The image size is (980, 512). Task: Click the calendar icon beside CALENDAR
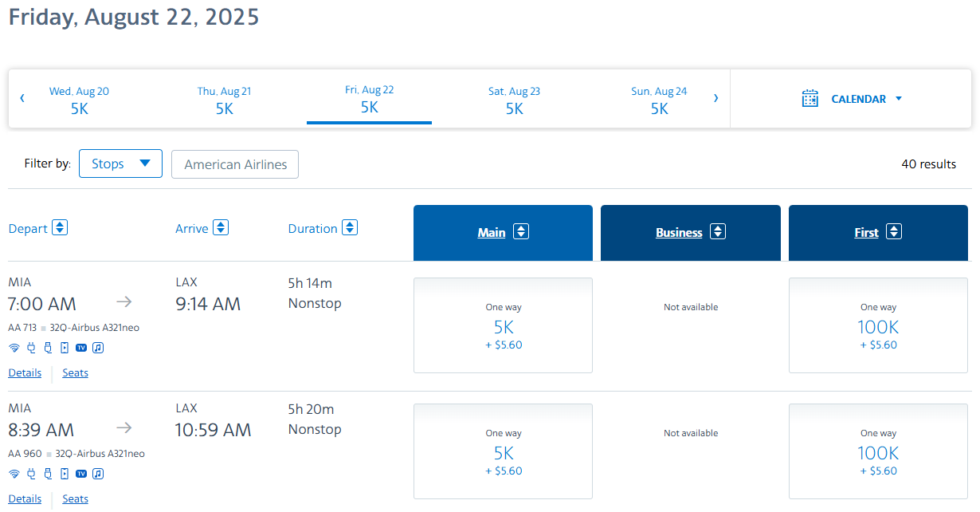[x=809, y=98]
